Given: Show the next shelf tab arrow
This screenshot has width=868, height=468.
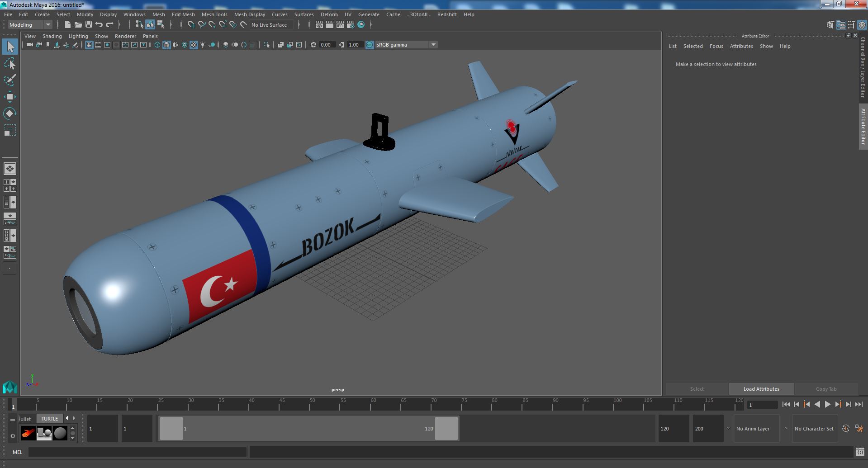Looking at the screenshot, I should pos(74,418).
